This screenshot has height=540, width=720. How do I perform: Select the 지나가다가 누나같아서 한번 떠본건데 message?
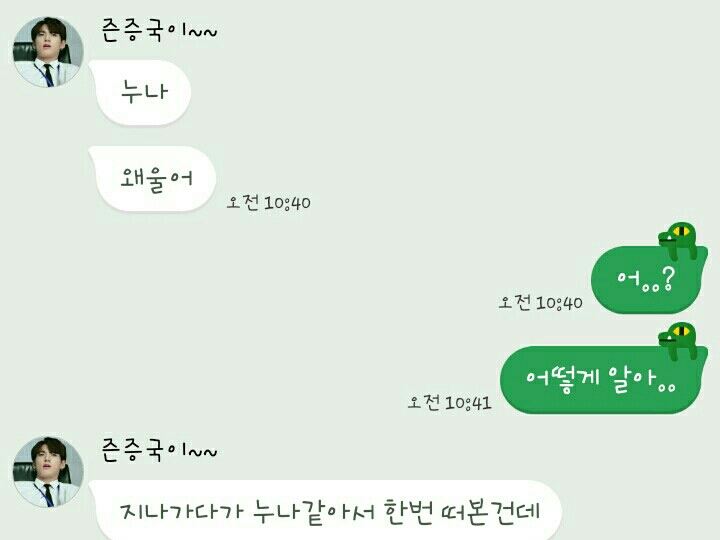pyautogui.click(x=325, y=510)
